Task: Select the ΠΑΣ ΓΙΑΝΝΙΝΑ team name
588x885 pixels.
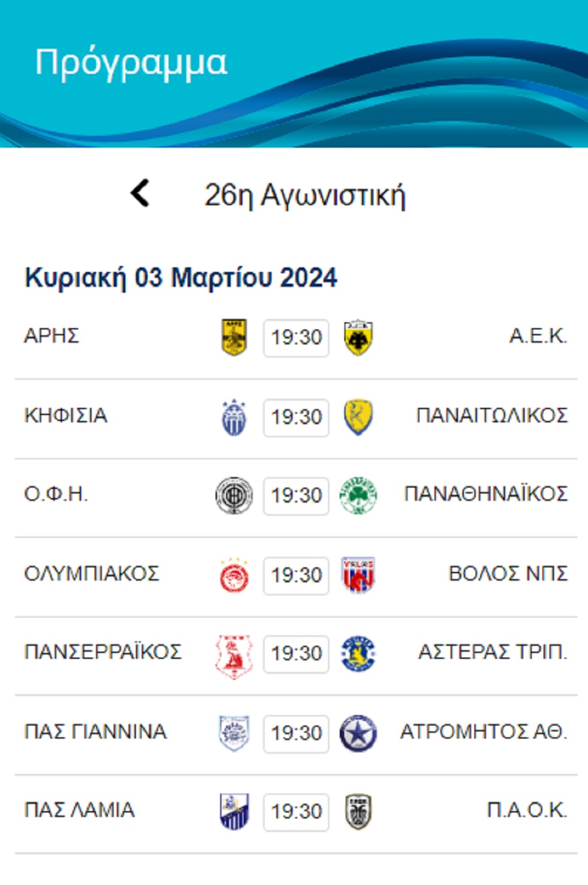Action: point(95,731)
